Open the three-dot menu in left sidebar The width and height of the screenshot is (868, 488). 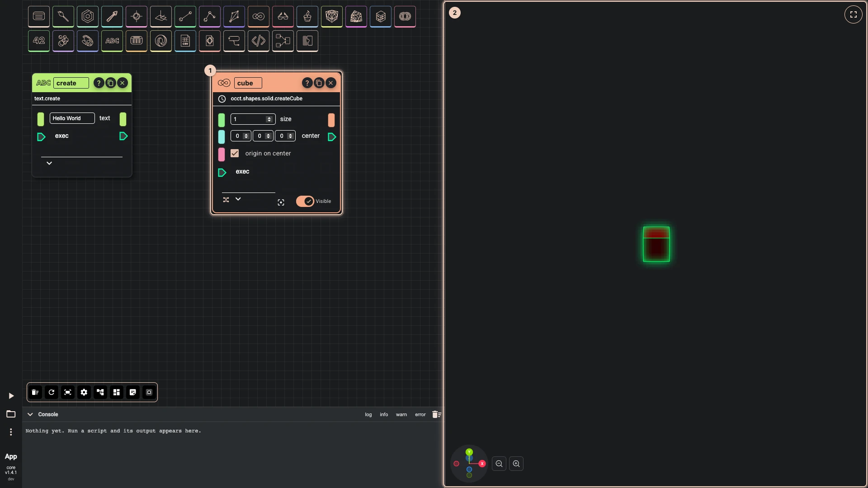pos(11,432)
